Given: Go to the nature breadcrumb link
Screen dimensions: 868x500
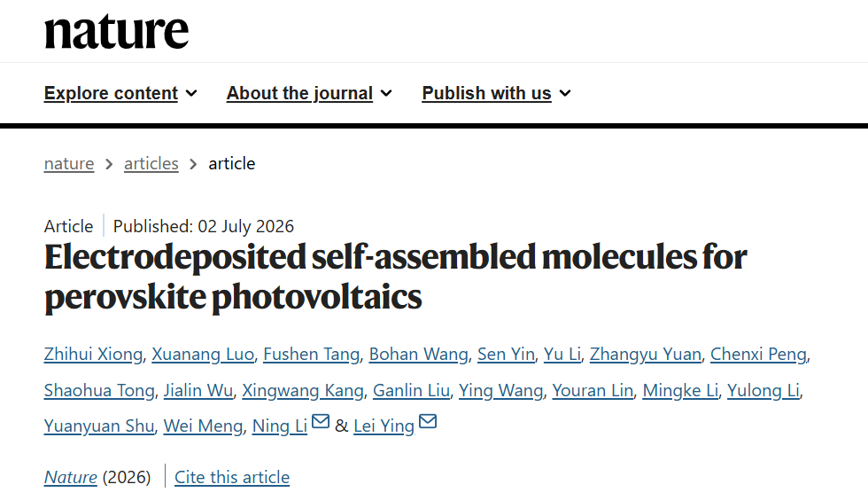Looking at the screenshot, I should pos(69,163).
